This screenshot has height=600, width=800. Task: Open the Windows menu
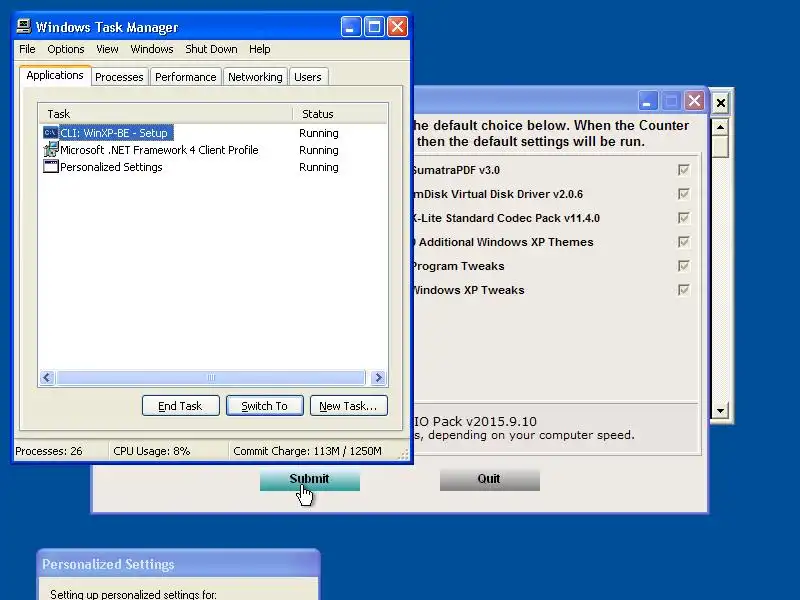[x=152, y=49]
